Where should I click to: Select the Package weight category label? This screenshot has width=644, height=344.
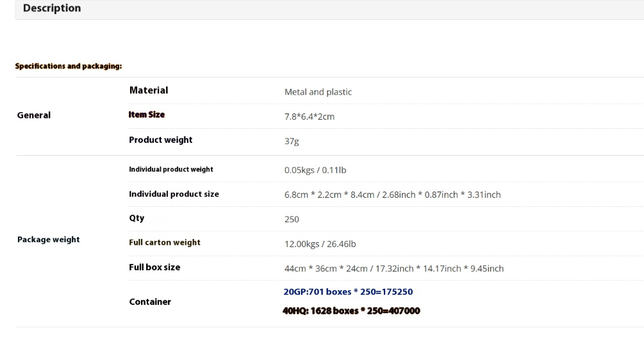(48, 240)
